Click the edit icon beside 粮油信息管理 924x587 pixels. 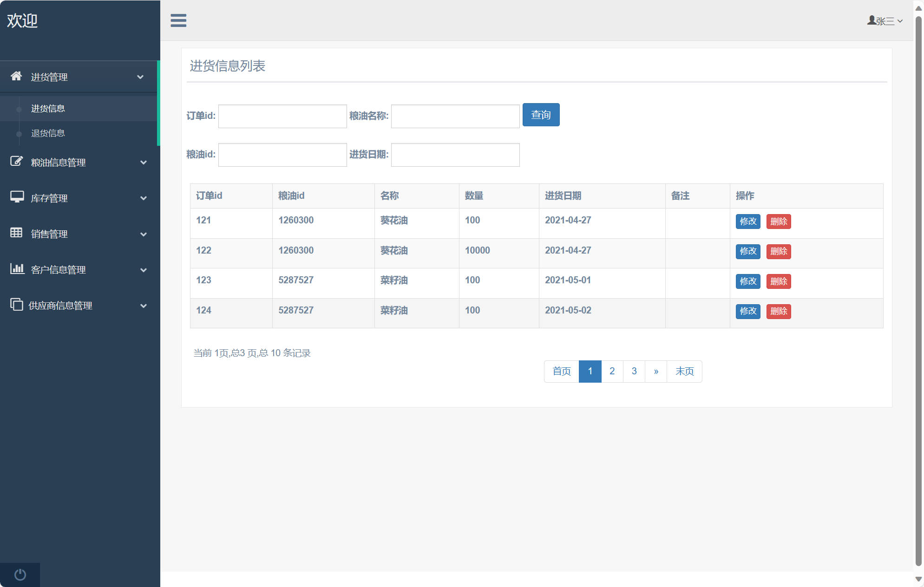pyautogui.click(x=16, y=161)
